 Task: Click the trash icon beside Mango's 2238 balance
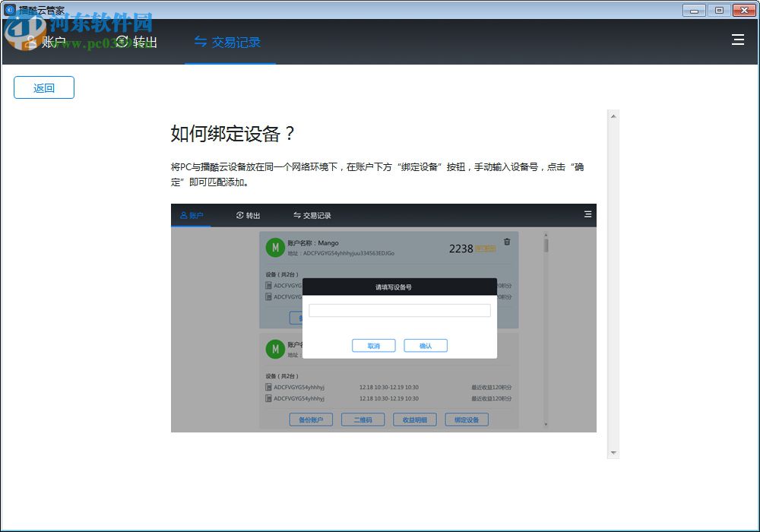pos(506,242)
